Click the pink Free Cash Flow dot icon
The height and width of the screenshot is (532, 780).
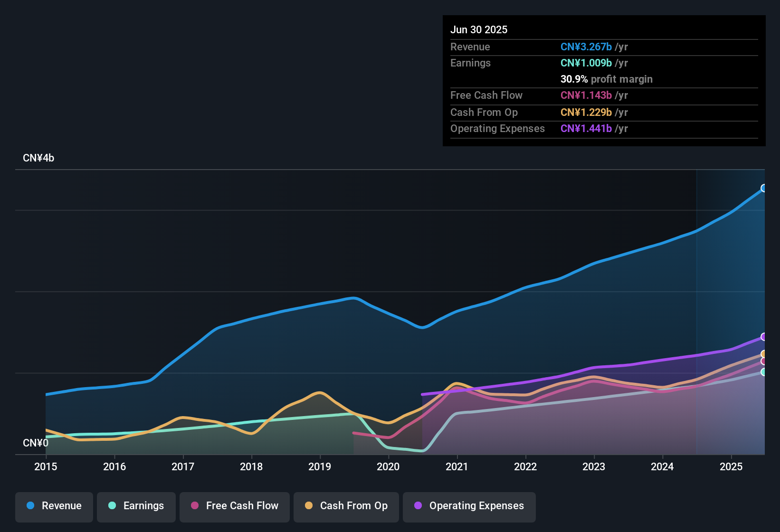click(x=195, y=506)
